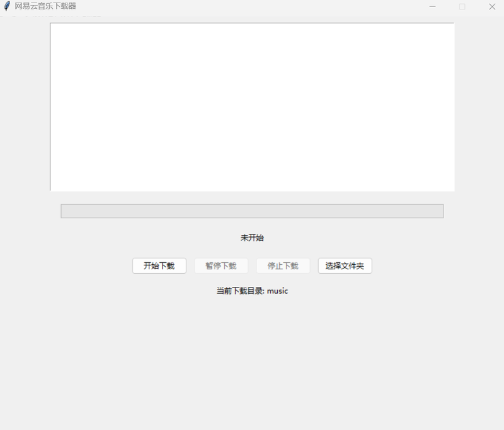Click the disabled maximize window button
This screenshot has height=430, width=504.
click(x=462, y=6)
